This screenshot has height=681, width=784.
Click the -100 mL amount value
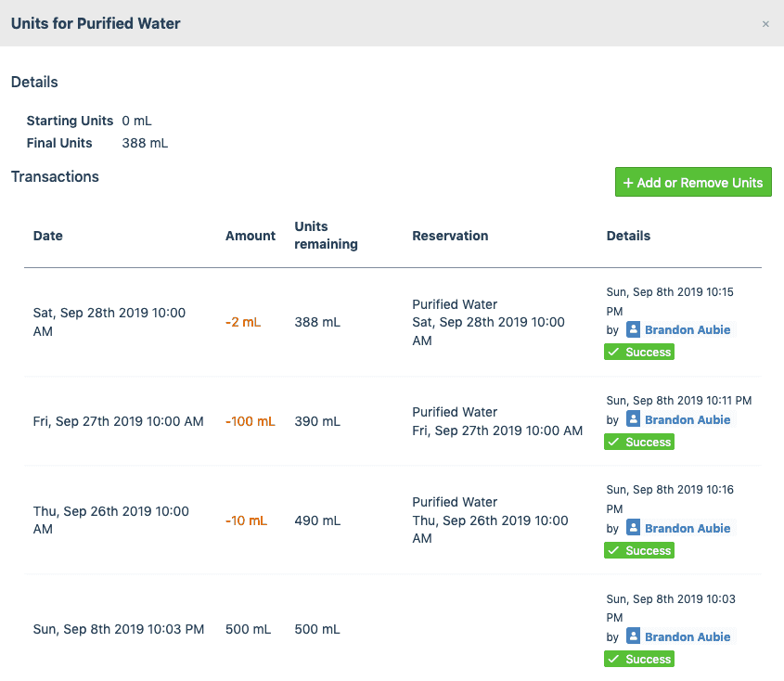pos(250,421)
